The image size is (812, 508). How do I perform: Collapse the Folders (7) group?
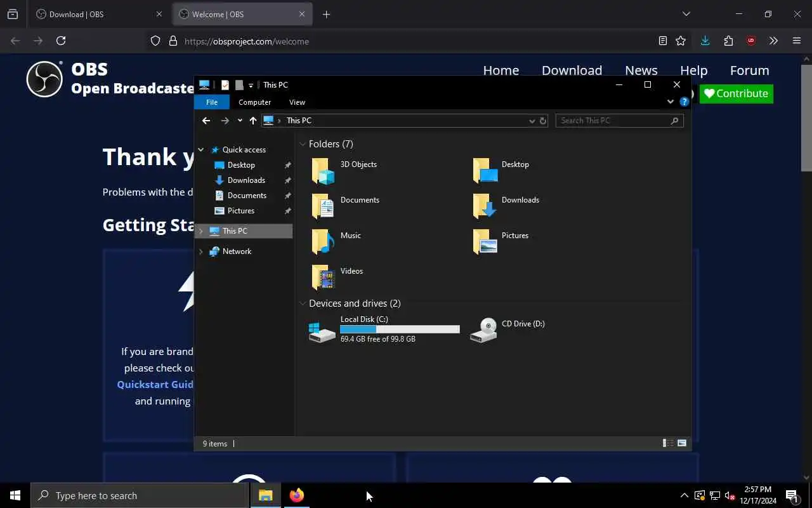click(x=303, y=144)
